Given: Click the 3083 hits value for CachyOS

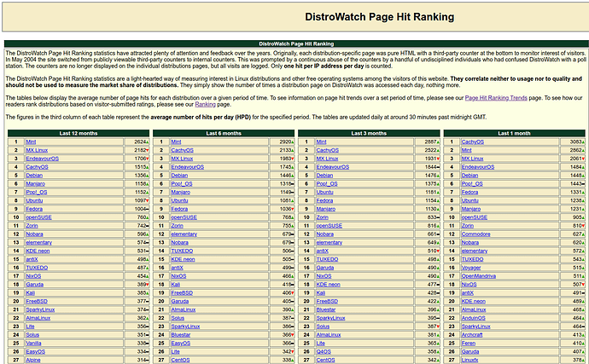Looking at the screenshot, I should coord(576,142).
